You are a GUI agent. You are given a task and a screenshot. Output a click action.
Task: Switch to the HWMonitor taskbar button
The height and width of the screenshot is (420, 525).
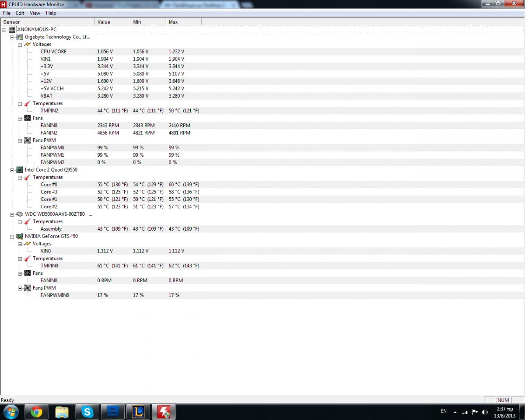pos(164,412)
